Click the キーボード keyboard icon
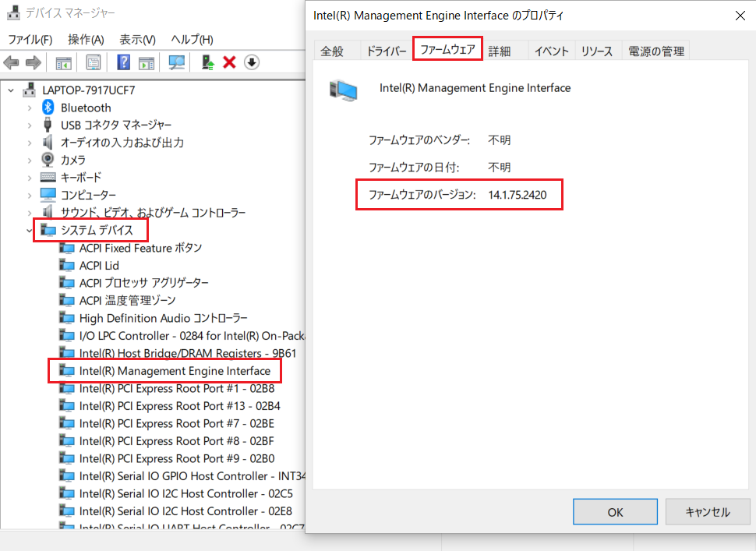The image size is (756, 551). (48, 177)
